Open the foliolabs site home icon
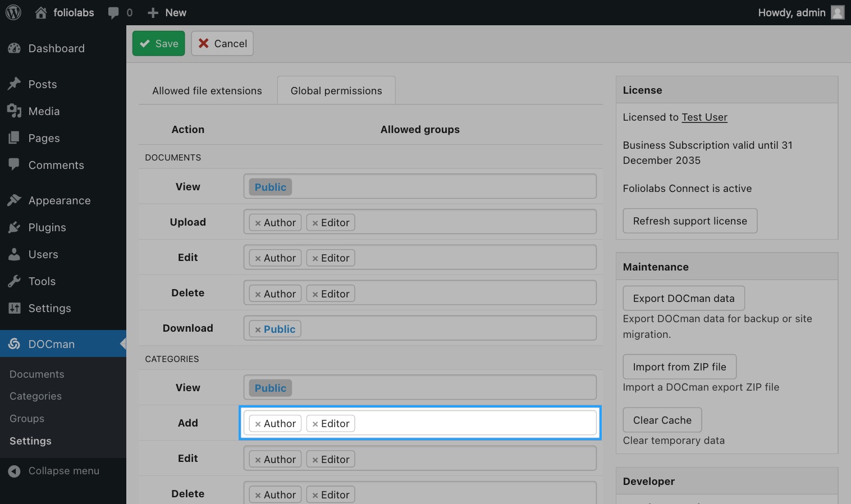 [41, 12]
